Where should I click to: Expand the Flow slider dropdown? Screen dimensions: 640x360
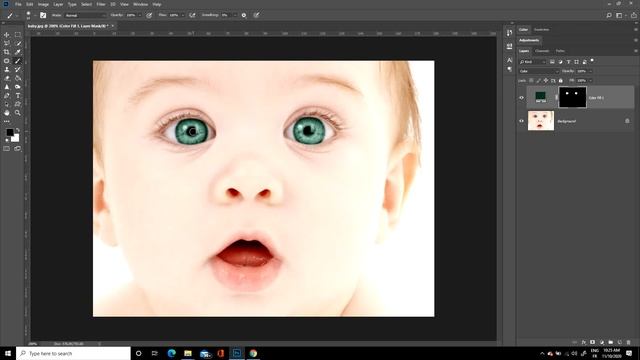pyautogui.click(x=182, y=15)
